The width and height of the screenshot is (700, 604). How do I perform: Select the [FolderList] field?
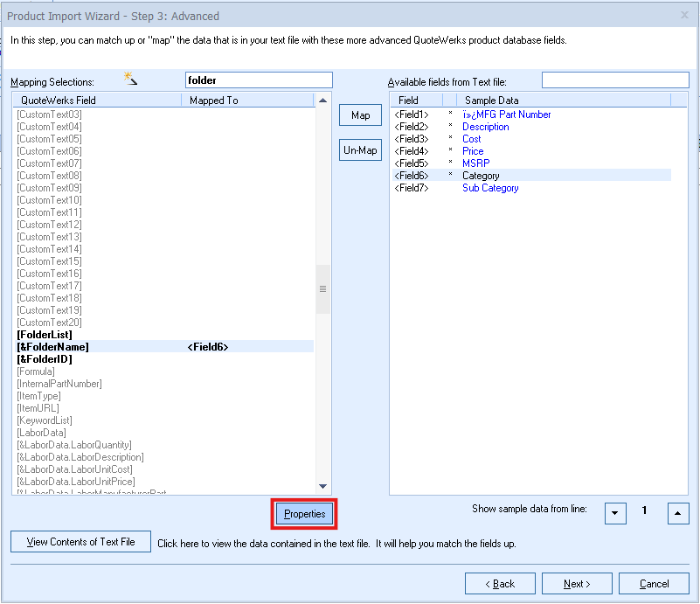point(45,335)
